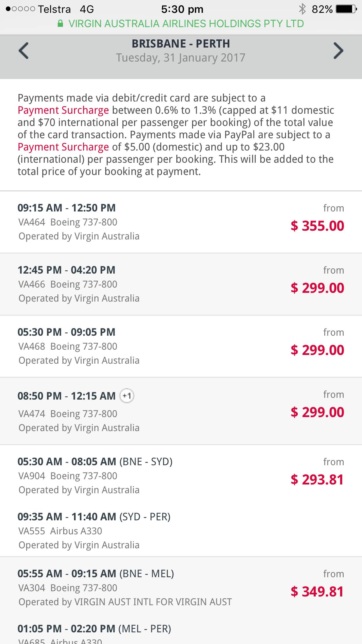Tap the Virgin Australia site name bar
The image size is (362, 644).
(x=186, y=24)
